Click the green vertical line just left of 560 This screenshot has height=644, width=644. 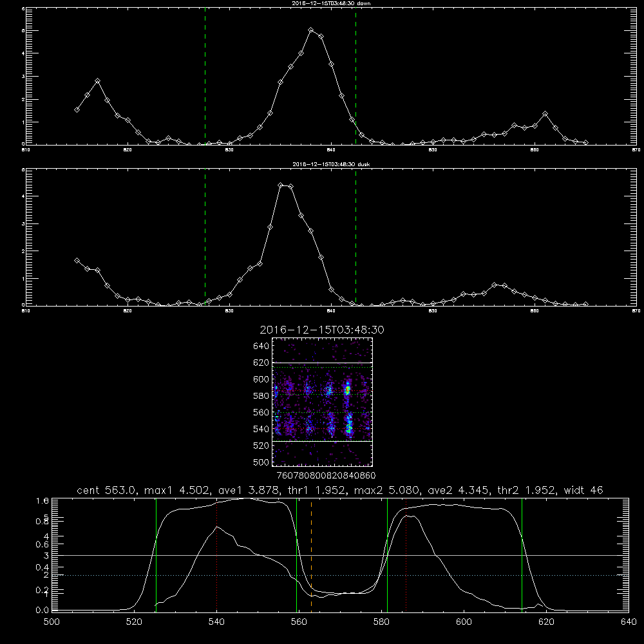pos(296,555)
